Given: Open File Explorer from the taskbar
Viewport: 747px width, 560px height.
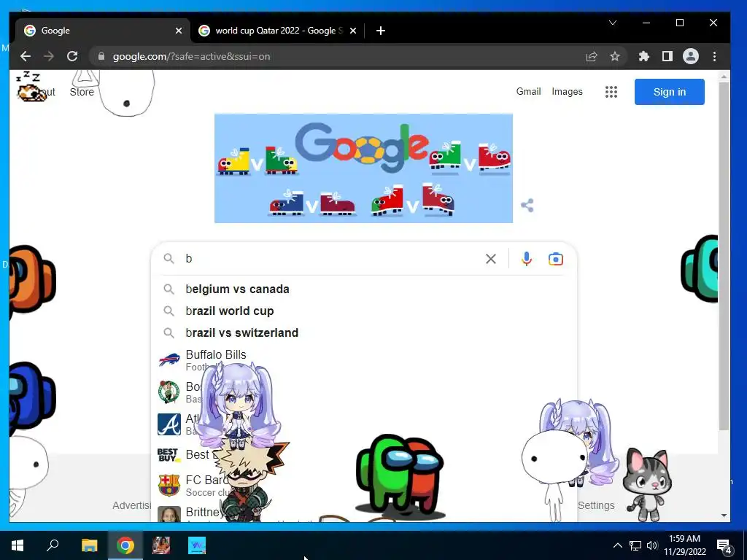Looking at the screenshot, I should coord(89,545).
